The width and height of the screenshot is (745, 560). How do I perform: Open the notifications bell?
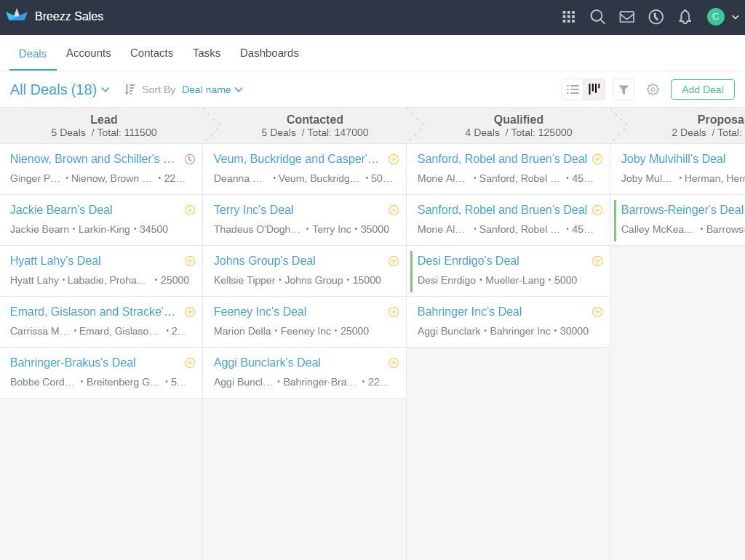[x=685, y=16]
